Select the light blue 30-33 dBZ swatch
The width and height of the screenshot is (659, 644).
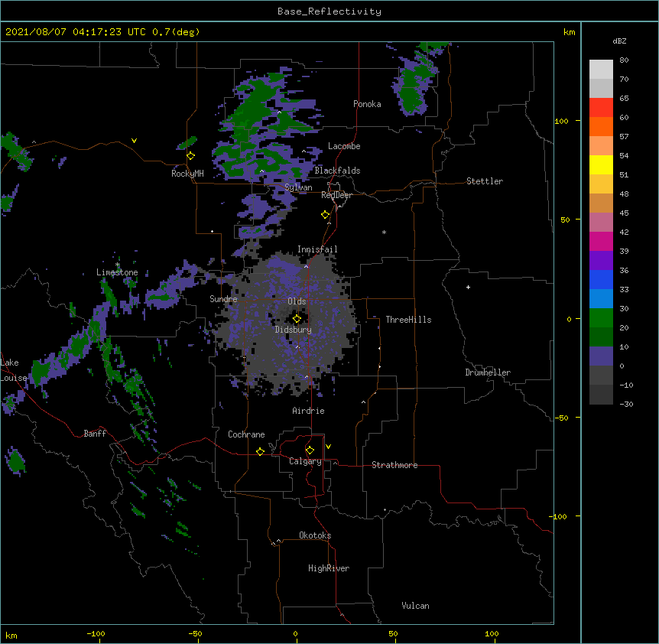pyautogui.click(x=601, y=299)
